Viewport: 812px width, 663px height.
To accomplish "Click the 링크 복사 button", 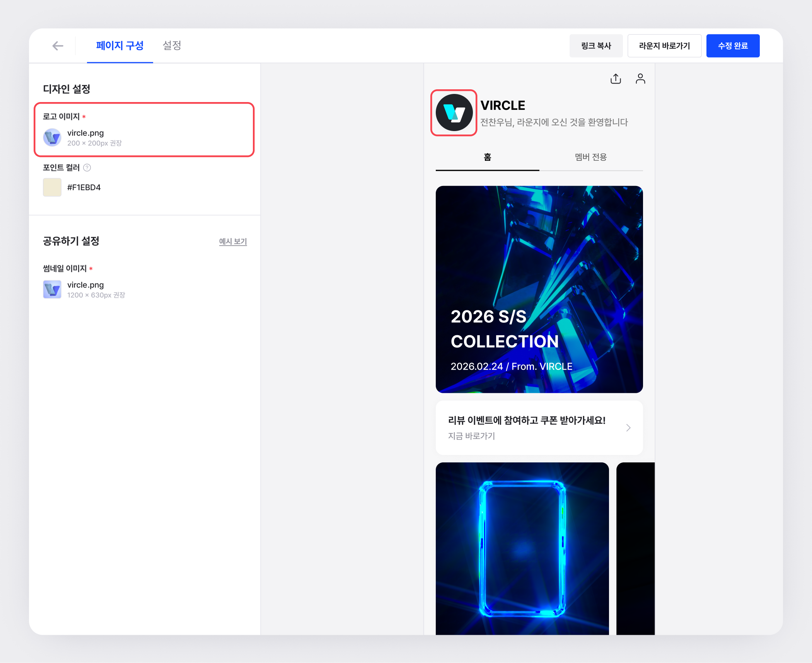I will tap(596, 46).
